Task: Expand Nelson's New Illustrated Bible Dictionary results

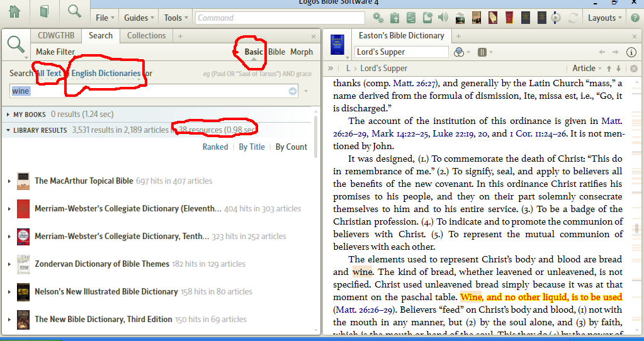Action: tap(9, 292)
